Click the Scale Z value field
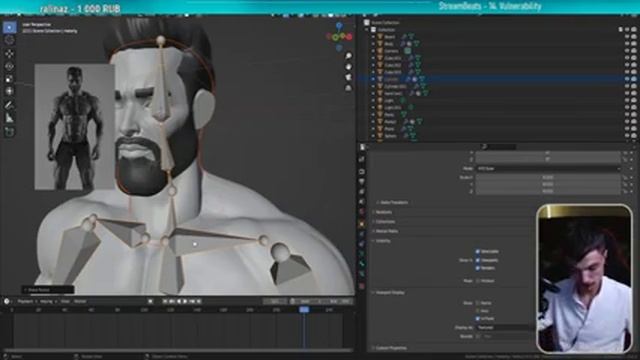 click(548, 191)
